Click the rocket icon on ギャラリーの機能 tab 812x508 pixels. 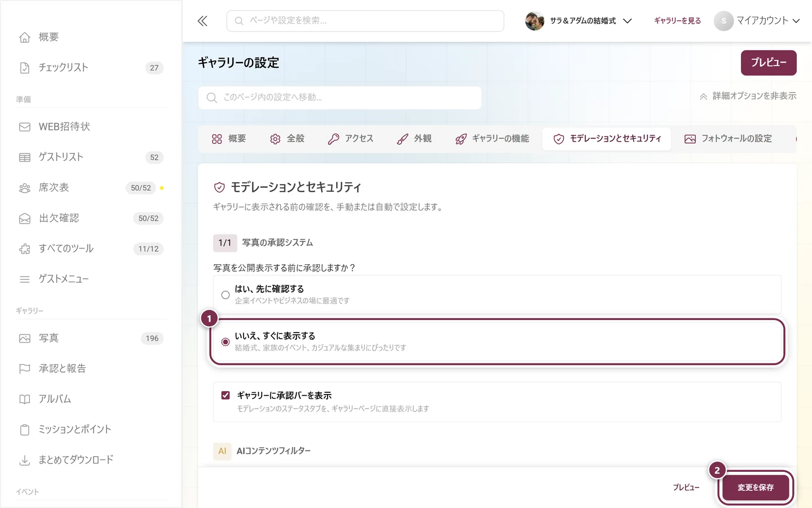(461, 139)
